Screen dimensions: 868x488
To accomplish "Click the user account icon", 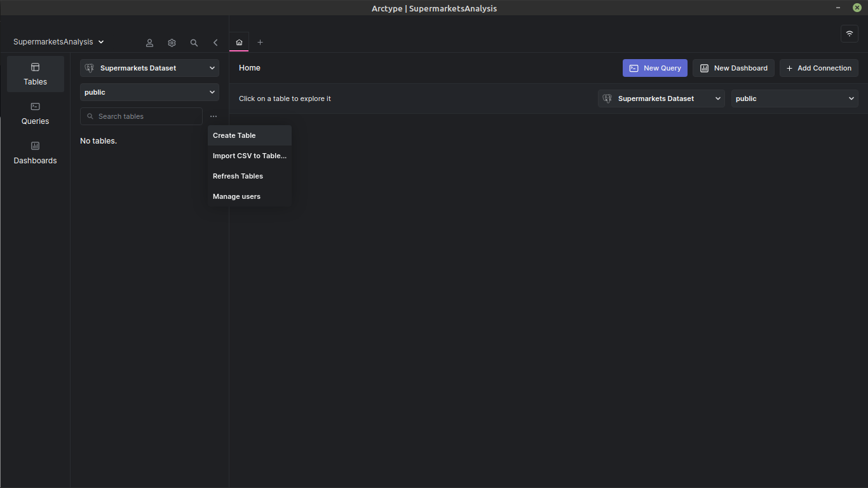I will point(149,43).
